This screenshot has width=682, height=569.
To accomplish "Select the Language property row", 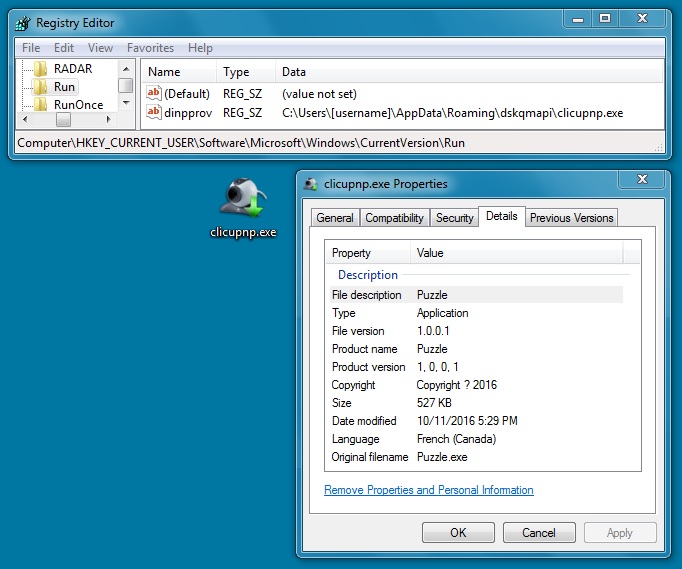I will point(477,439).
